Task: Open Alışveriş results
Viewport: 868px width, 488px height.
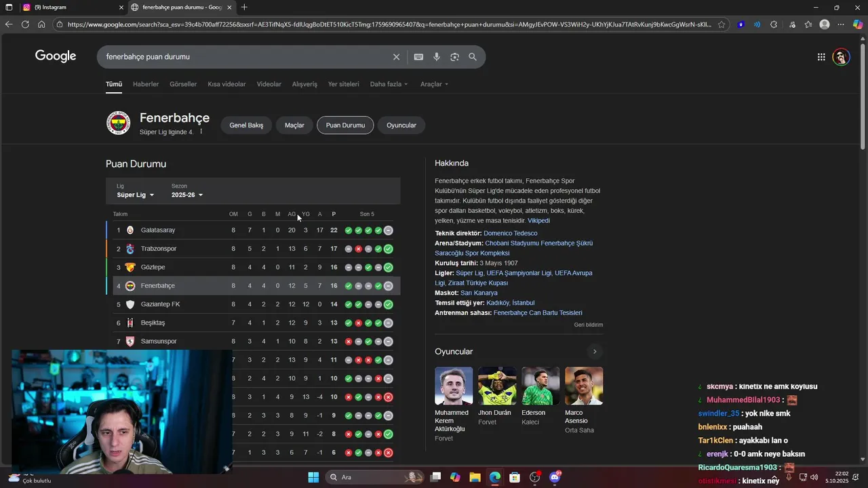Action: [x=304, y=84]
